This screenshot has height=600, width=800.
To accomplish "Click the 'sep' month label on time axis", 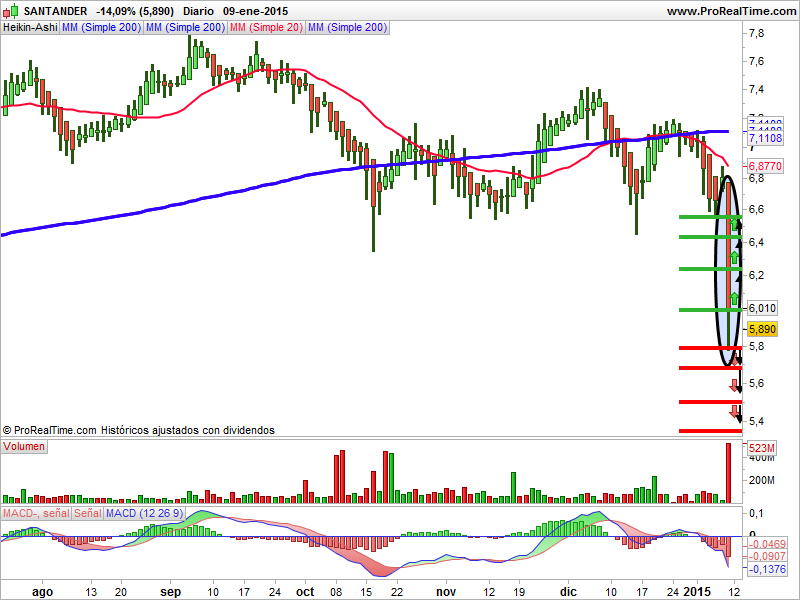I will coord(170,592).
